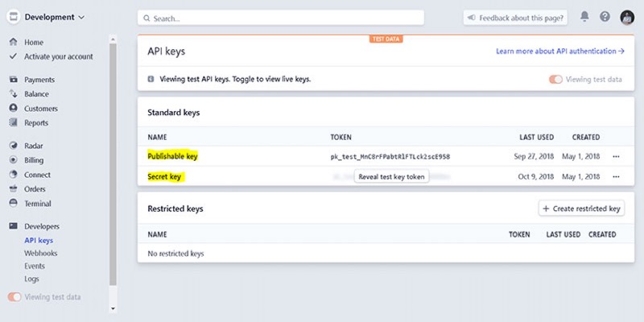
Task: Toggle Viewing test data switch in sidebar
Action: click(x=14, y=296)
